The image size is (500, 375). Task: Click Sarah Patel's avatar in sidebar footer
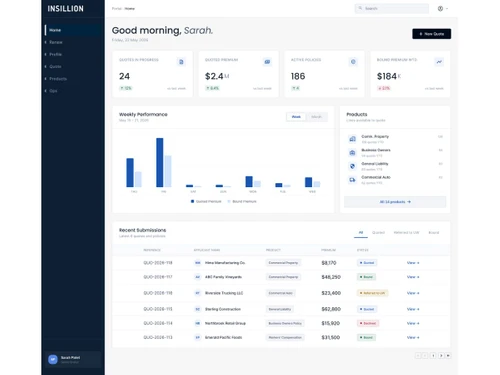point(53,359)
